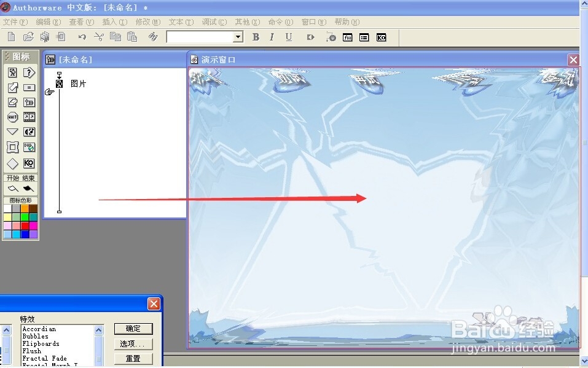Click the Copy toolbar icon
588x368 pixels.
pyautogui.click(x=116, y=37)
